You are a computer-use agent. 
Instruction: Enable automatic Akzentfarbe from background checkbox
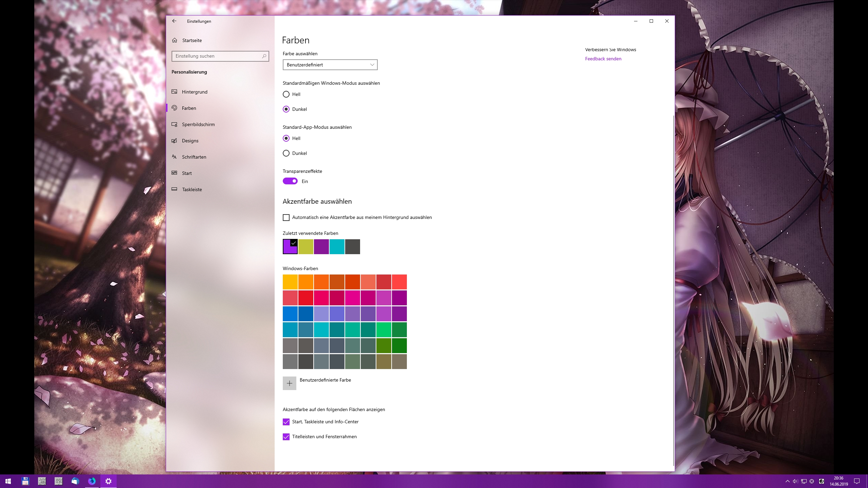pyautogui.click(x=286, y=218)
